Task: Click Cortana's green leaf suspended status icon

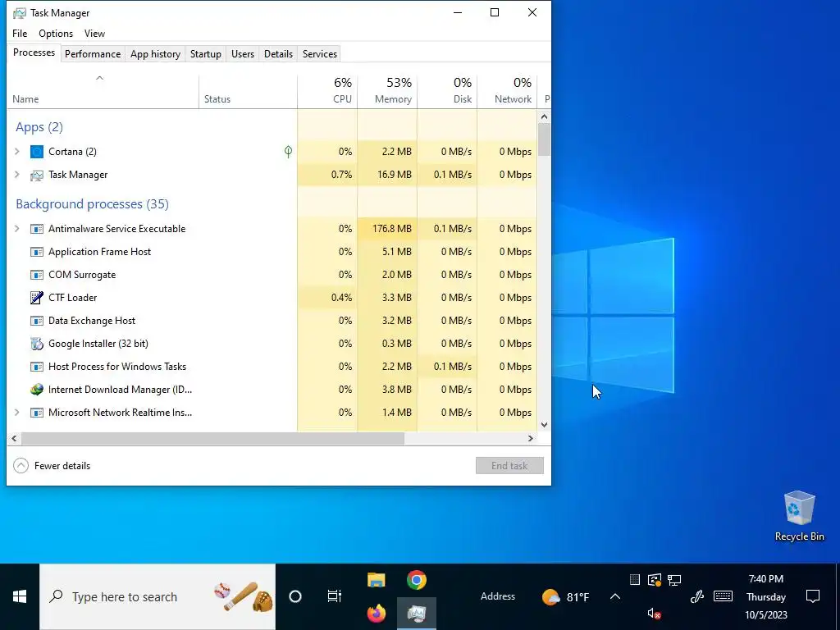Action: 288,152
